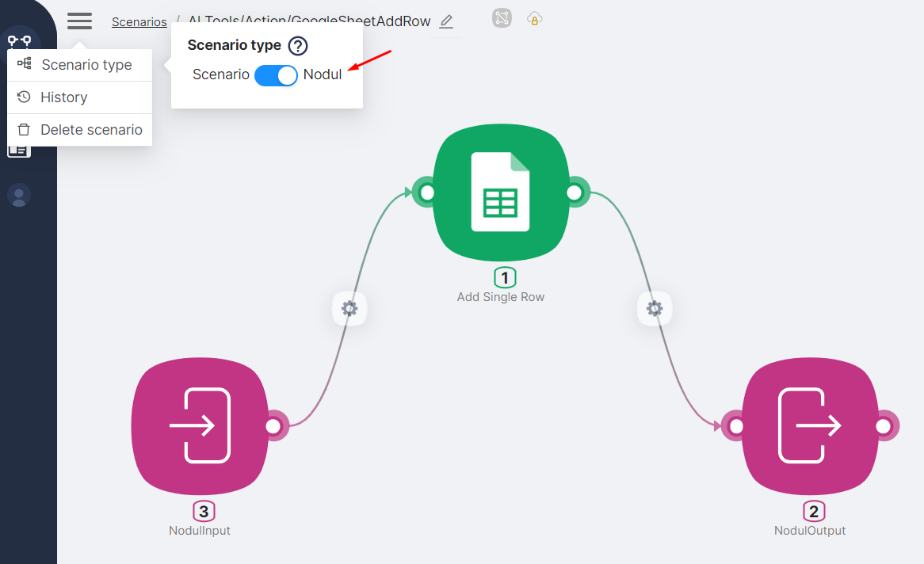Click the output connector of NodulInput
This screenshot has height=564, width=924.
click(273, 426)
